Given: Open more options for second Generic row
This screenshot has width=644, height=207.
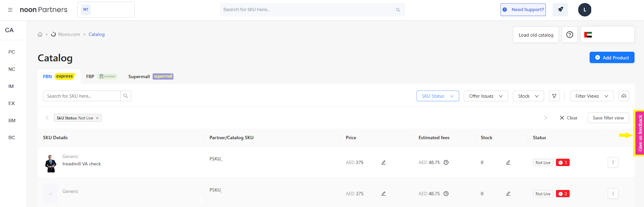Looking at the screenshot, I should [x=613, y=194].
